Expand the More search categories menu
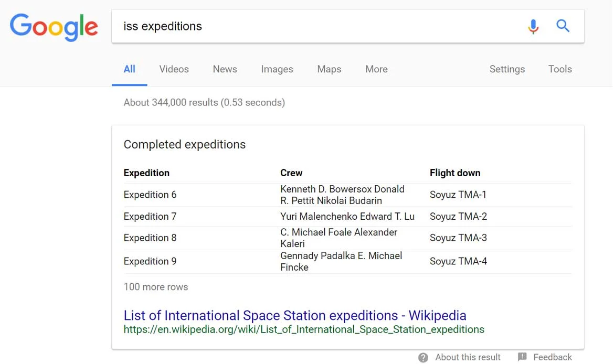 point(376,69)
